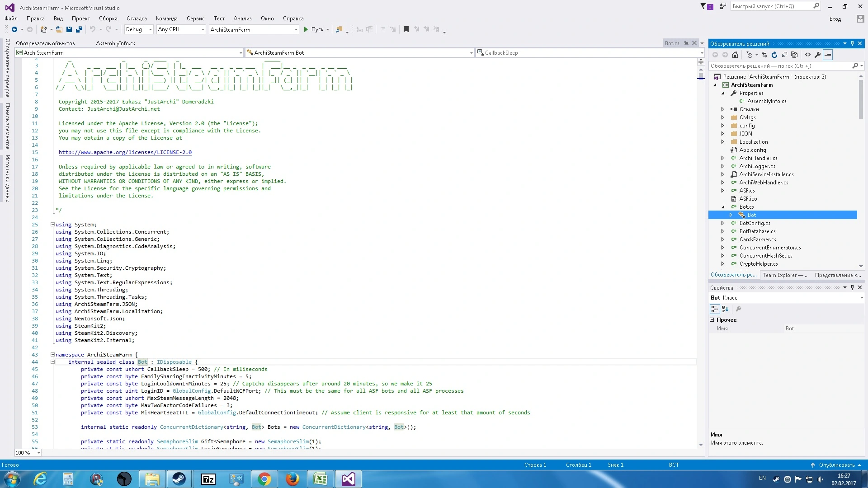The height and width of the screenshot is (488, 868).
Task: Open the Файл menu
Action: [x=11, y=19]
